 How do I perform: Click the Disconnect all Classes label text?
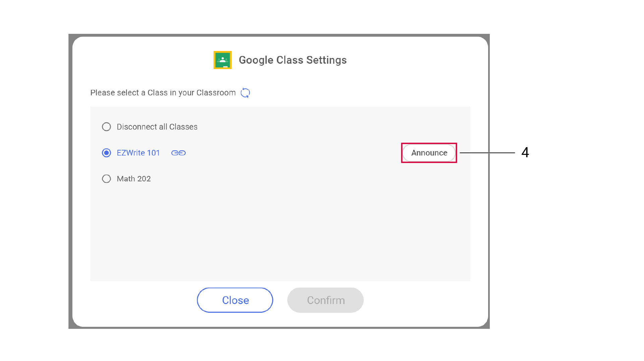(157, 127)
